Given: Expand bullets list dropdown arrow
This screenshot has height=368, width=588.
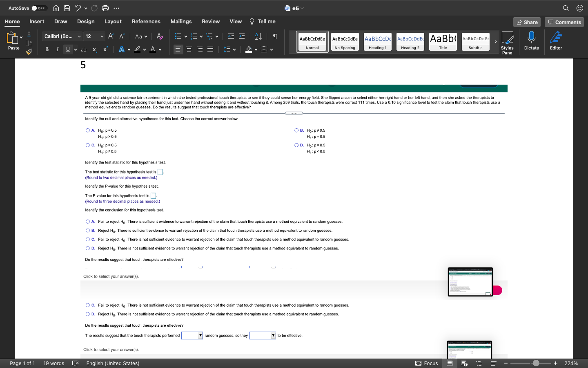Looking at the screenshot, I should [186, 37].
